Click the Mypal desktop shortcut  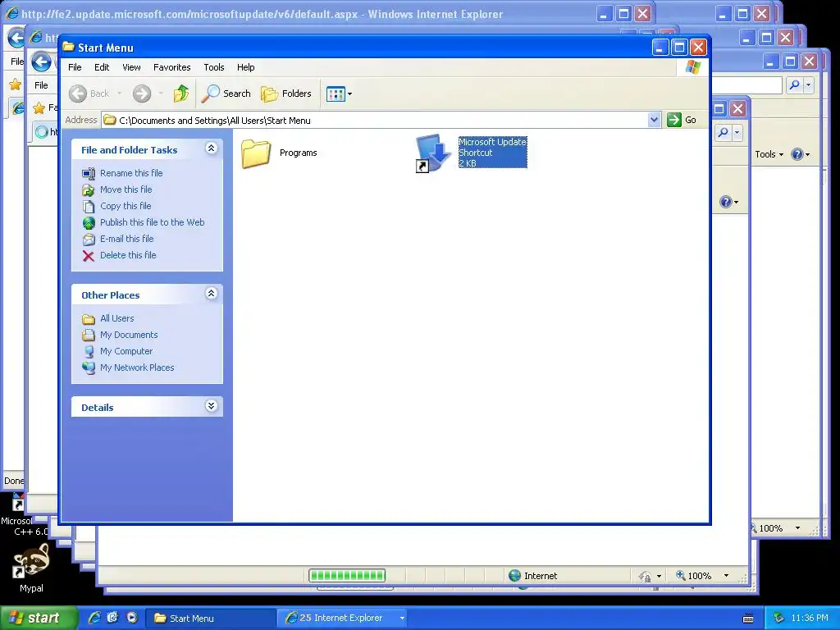click(31, 568)
